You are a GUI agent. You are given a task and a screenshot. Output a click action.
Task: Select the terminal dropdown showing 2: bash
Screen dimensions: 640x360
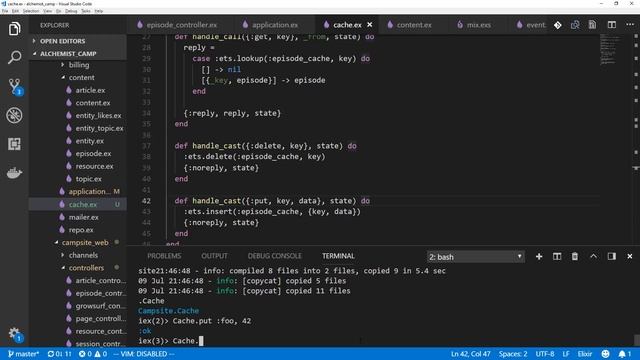(476, 257)
